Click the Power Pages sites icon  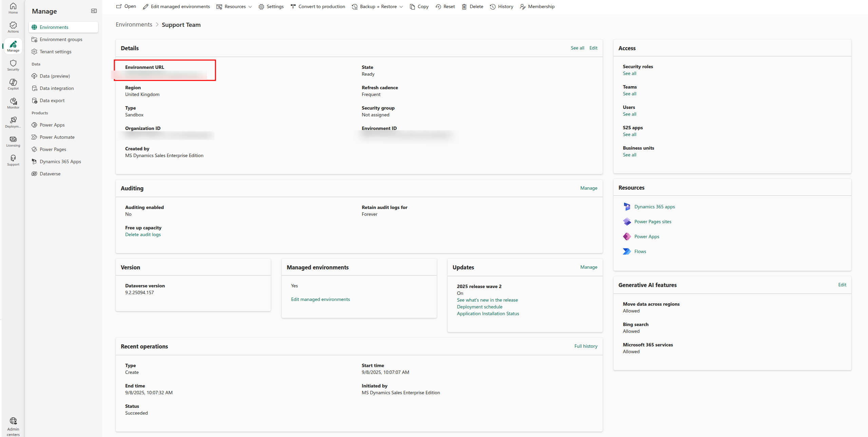(x=627, y=222)
